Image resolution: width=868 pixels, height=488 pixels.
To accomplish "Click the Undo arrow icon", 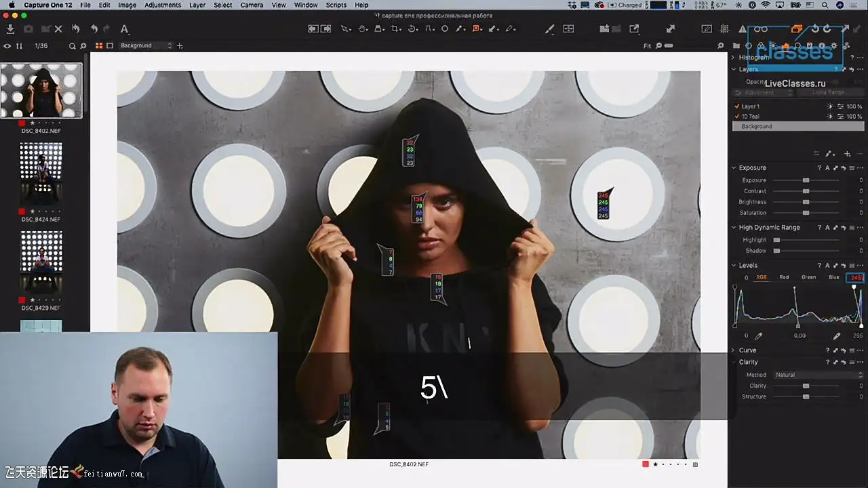I will [94, 29].
